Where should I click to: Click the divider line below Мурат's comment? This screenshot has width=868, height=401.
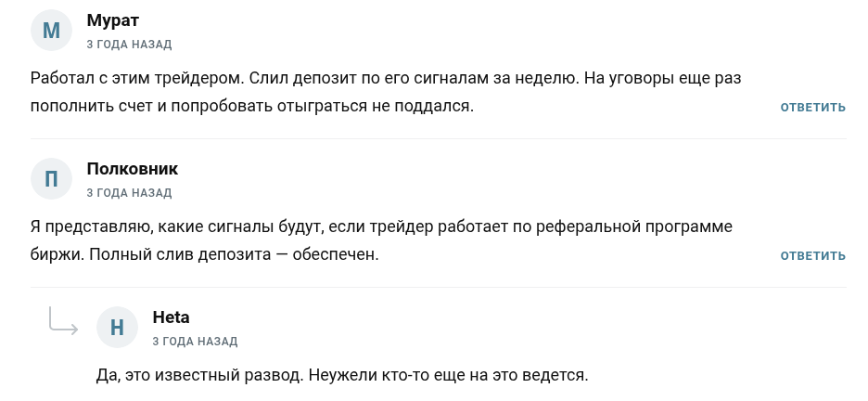click(438, 139)
